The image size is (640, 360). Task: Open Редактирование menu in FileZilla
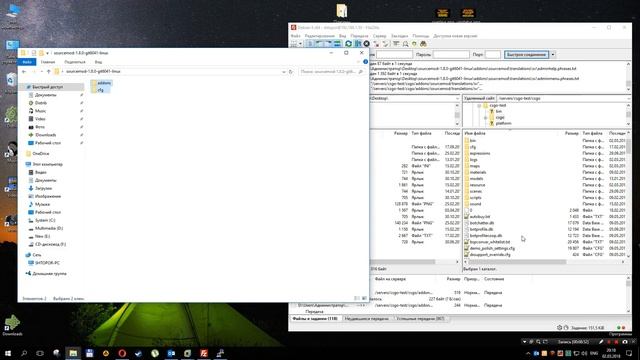coord(320,36)
